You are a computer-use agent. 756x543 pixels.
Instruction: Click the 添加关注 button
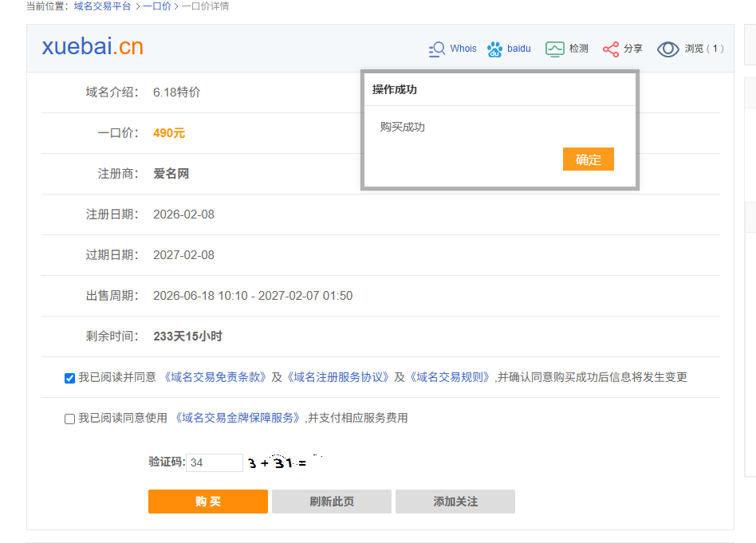click(x=455, y=502)
